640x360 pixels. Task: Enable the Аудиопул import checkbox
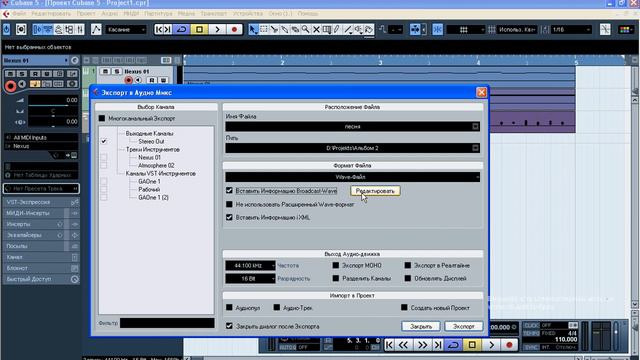(229, 307)
